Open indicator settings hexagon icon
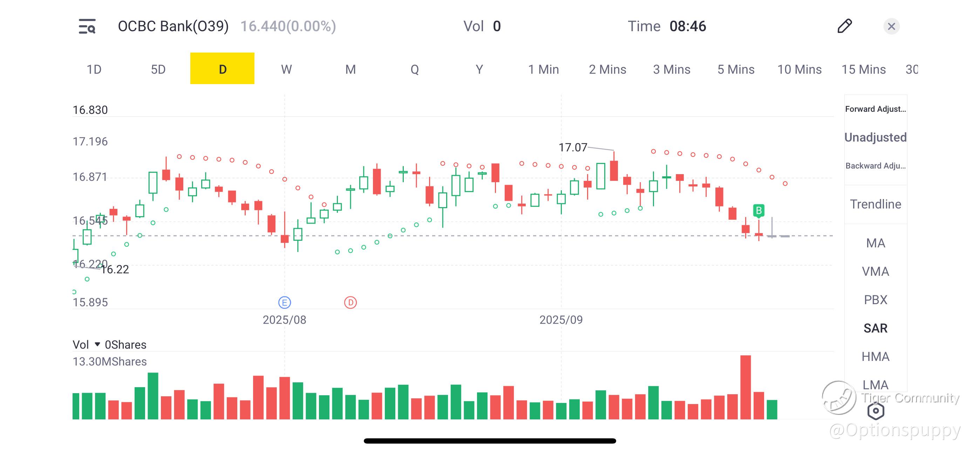This screenshot has width=980, height=452. (x=876, y=411)
